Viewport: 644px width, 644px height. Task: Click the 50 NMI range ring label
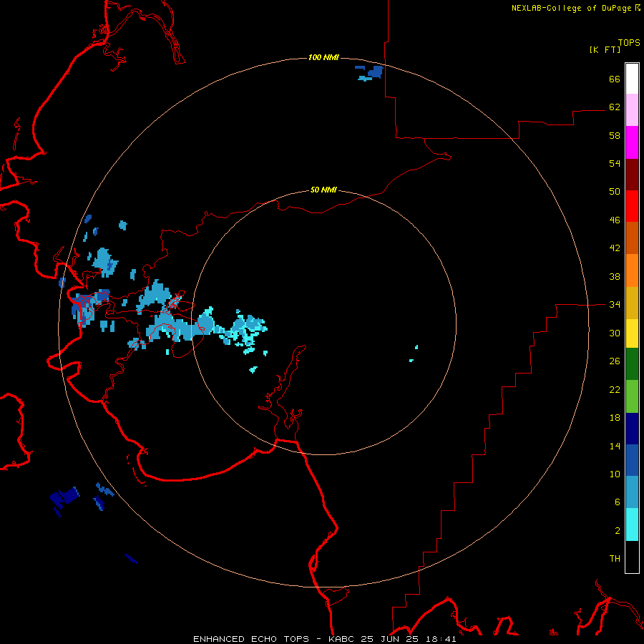(323, 190)
